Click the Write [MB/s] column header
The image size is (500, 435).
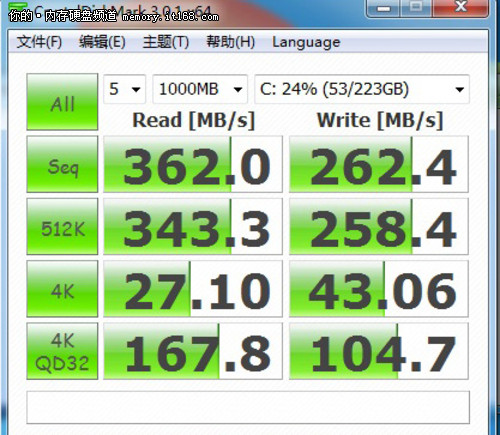tap(380, 120)
